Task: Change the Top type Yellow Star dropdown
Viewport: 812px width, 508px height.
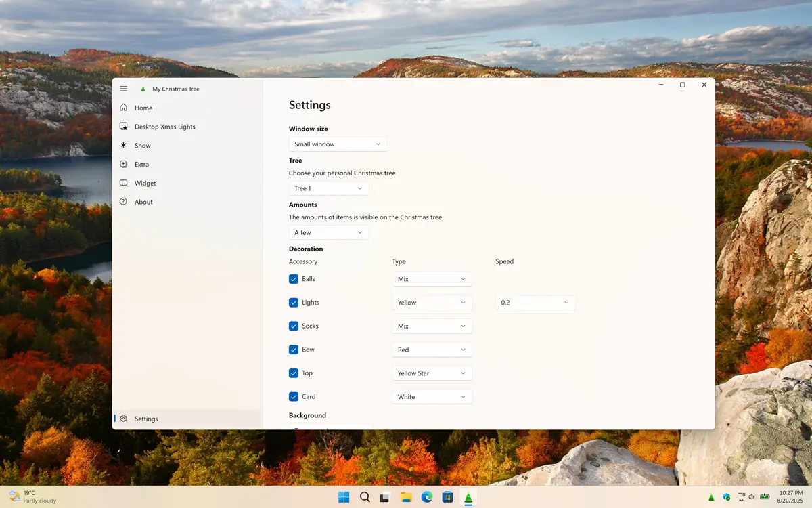Action: [x=432, y=373]
